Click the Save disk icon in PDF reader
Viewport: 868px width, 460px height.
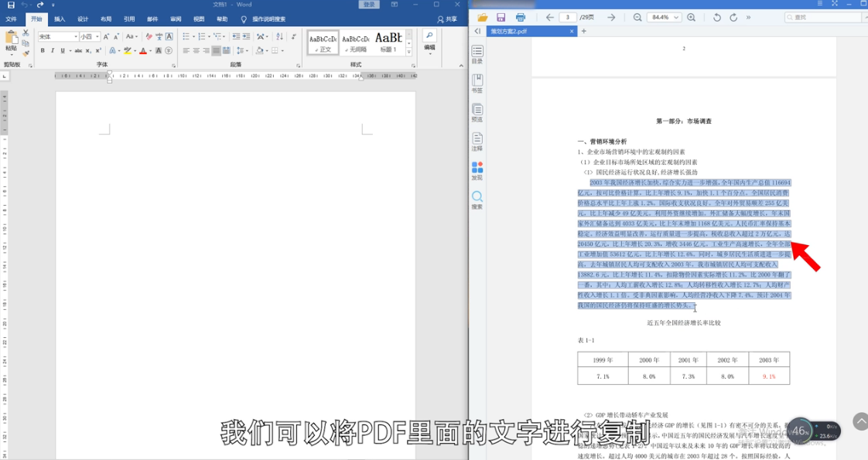501,18
